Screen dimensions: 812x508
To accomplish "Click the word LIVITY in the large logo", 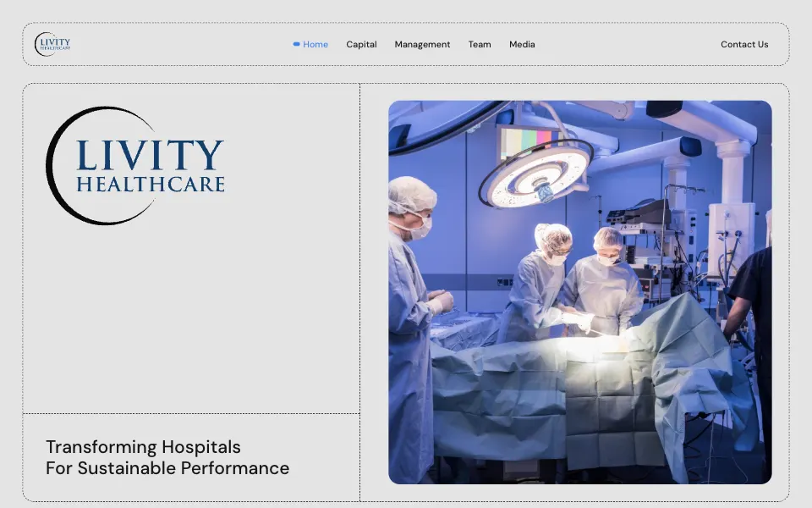I will pos(151,155).
